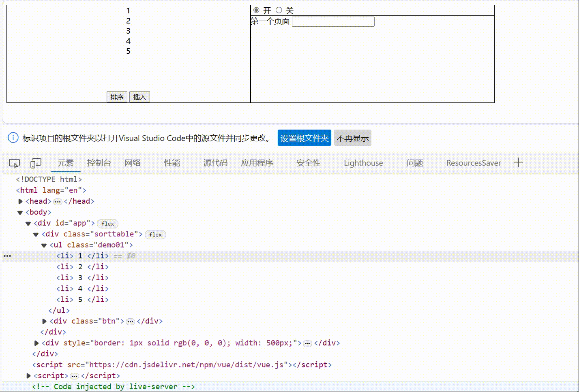Expand the div class="btn" node
579x392 pixels.
click(45, 321)
